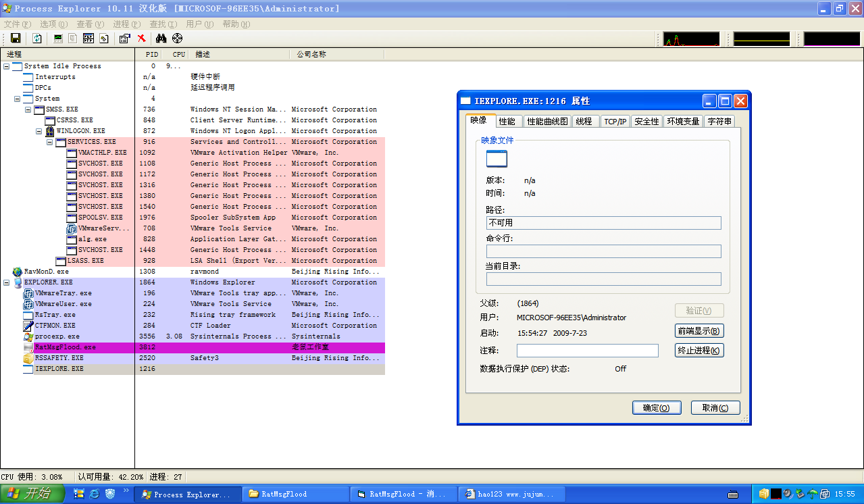Collapse the EXPLORER.EXE tree node
Image resolution: width=864 pixels, height=504 pixels.
click(6, 282)
